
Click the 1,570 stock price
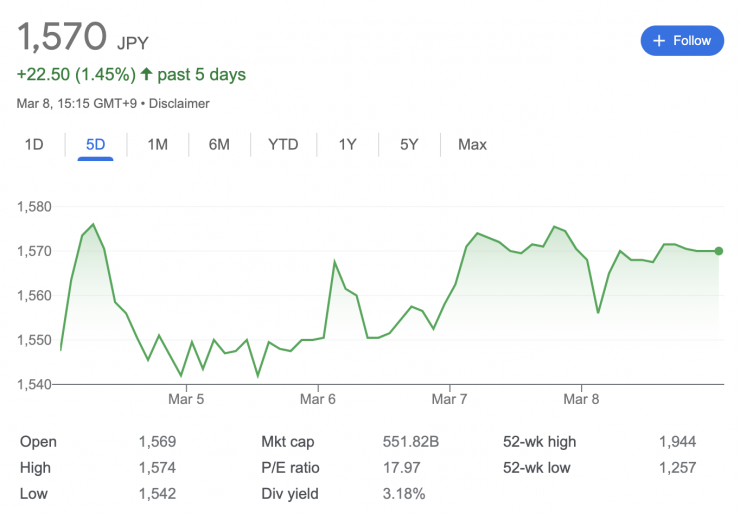(61, 37)
